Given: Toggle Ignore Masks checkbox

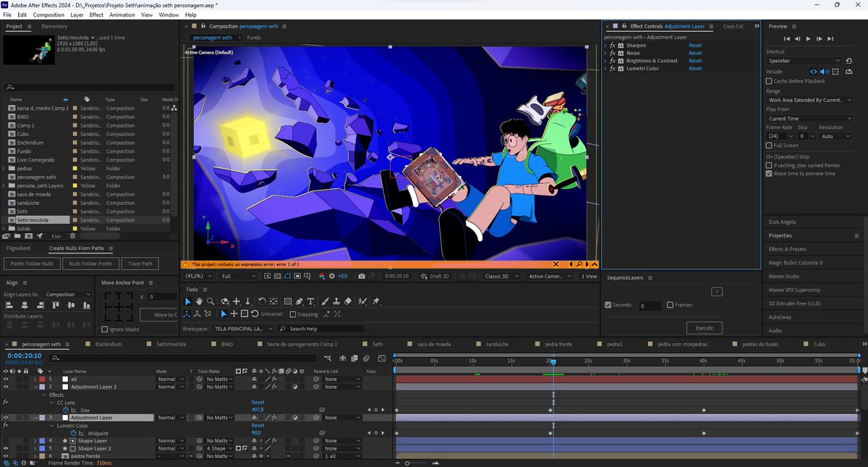Looking at the screenshot, I should (x=105, y=329).
